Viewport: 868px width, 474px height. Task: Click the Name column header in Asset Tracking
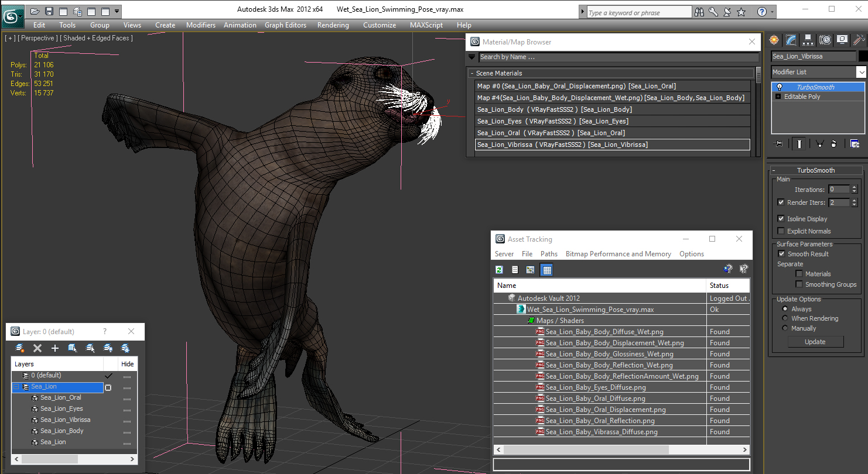point(600,286)
